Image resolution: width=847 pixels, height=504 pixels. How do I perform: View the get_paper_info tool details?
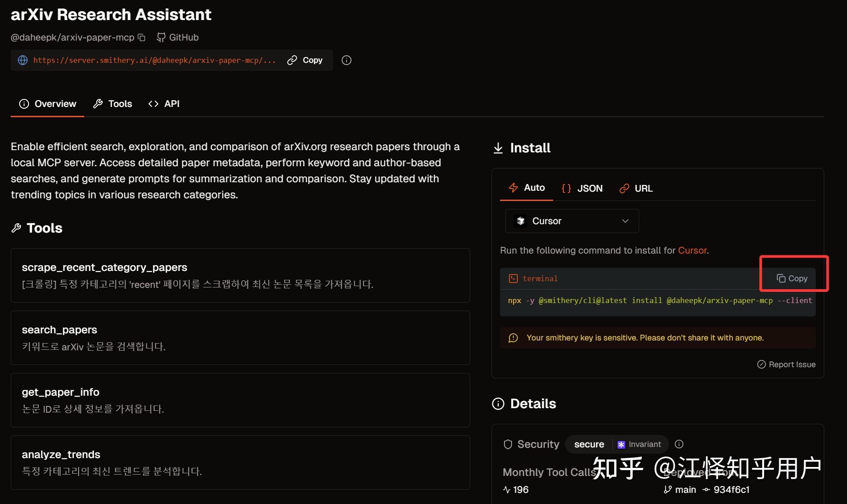(240, 400)
